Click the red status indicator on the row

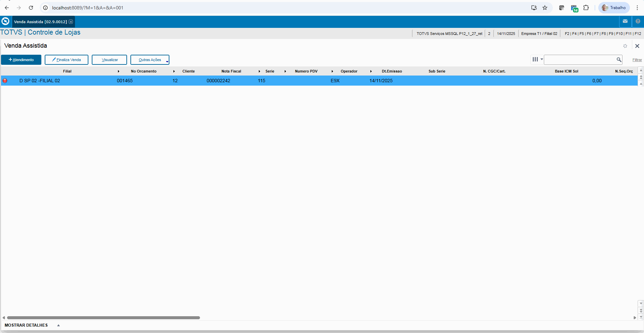click(5, 81)
